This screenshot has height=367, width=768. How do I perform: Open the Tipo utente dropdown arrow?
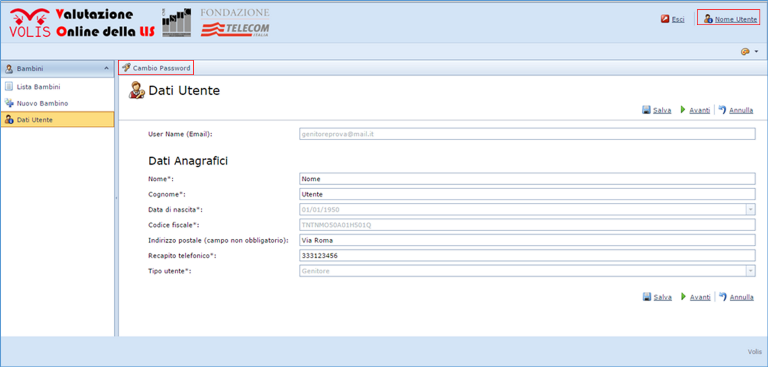[x=751, y=270]
